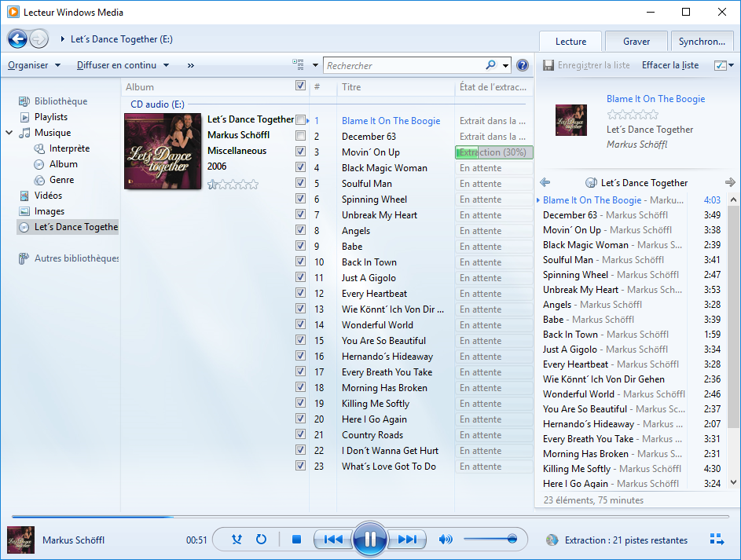
Task: Open Diffuser en continu dropdown
Action: (123, 65)
